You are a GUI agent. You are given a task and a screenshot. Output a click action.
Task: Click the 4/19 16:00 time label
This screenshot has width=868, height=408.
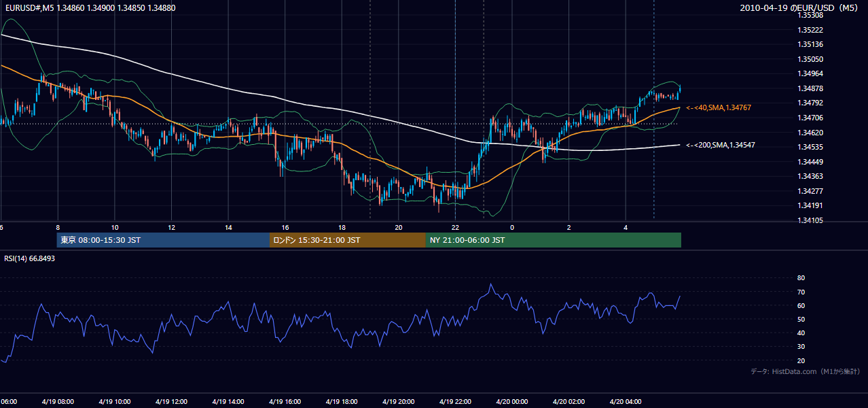point(285,402)
